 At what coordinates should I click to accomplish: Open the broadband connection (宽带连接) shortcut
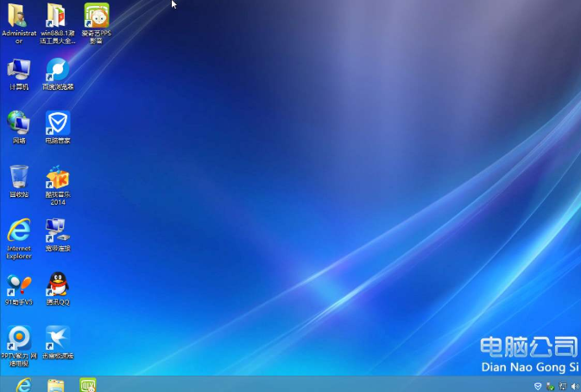click(x=57, y=230)
